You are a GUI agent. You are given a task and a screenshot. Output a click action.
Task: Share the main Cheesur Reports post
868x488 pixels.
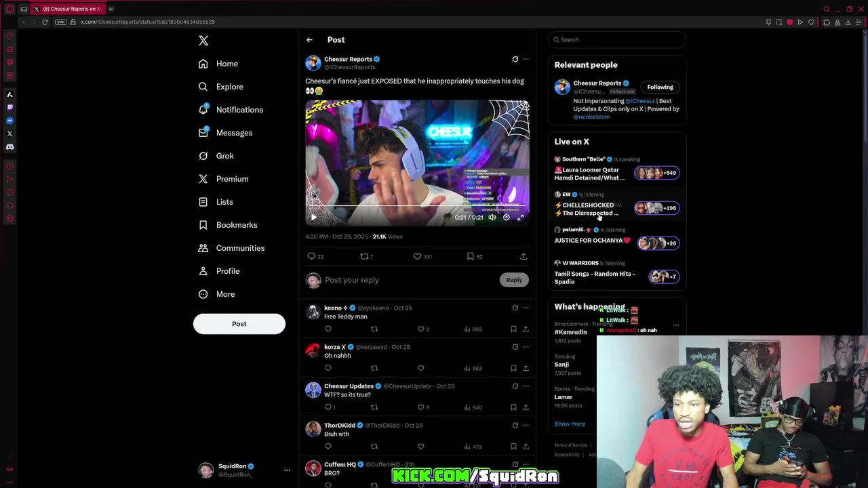[524, 256]
